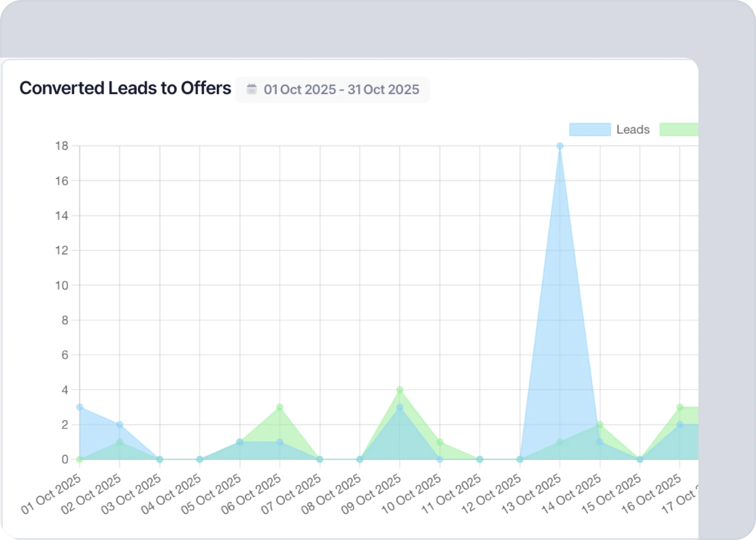Click the y-axis label 18

click(62, 146)
